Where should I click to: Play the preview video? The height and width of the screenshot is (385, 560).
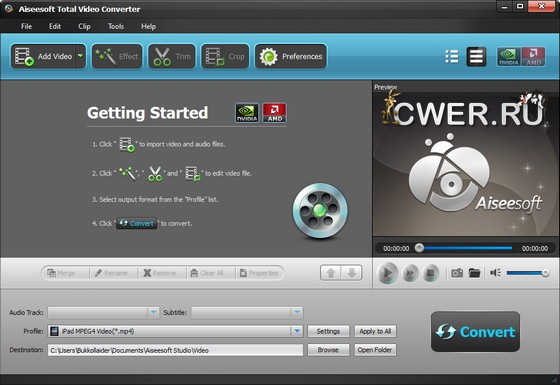tap(387, 273)
